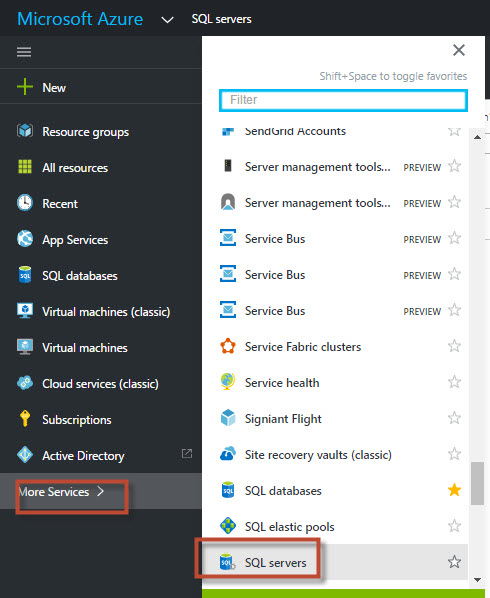The height and width of the screenshot is (598, 490).
Task: Open the SQL elastic pools icon
Action: point(228,526)
